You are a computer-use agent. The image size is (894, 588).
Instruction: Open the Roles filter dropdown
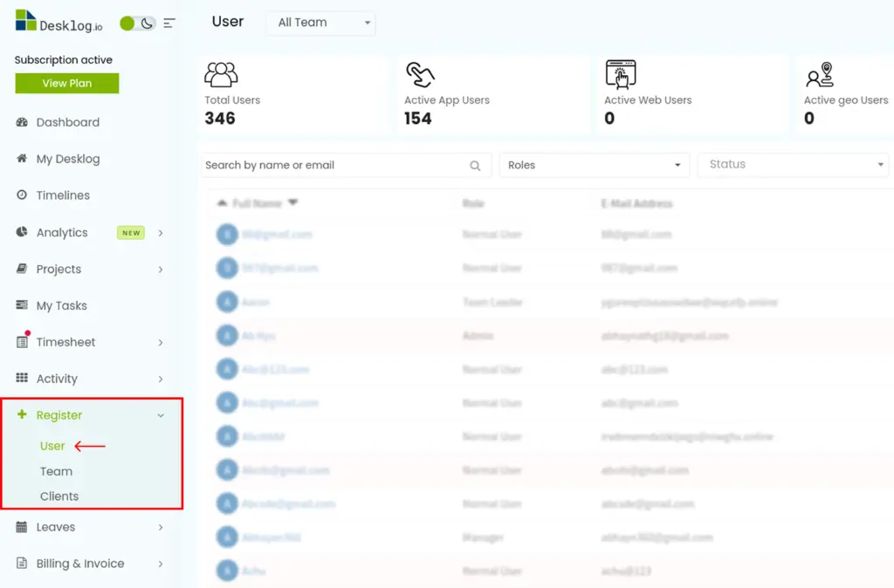click(594, 165)
